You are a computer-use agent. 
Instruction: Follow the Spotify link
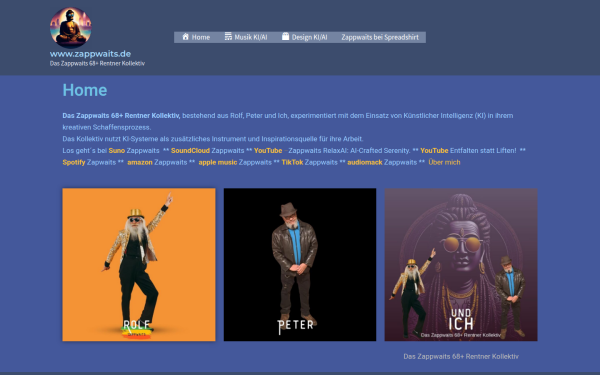[74, 163]
